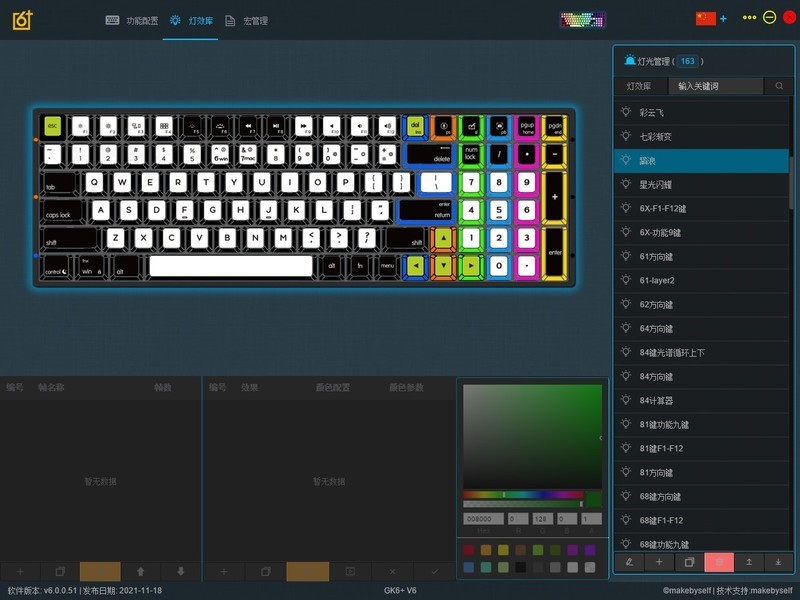Screen dimensions: 800x600
Task: Select the purple preset color swatch
Action: (573, 550)
